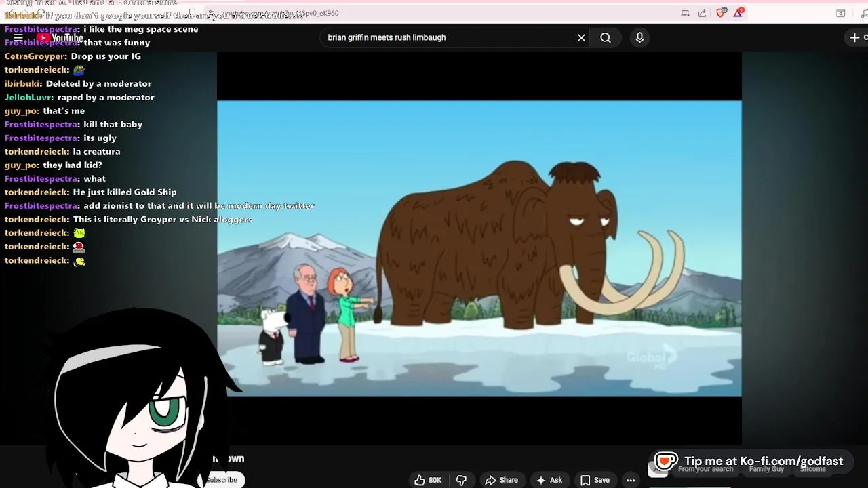Click chat message 'Drop us your IG'
The height and width of the screenshot is (488, 868).
(x=106, y=56)
